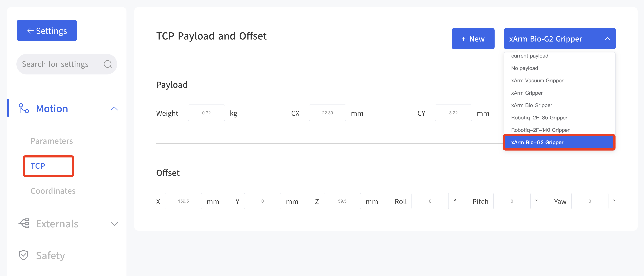Viewport: 644px width, 276px height.
Task: Click the Externals section icon
Action: (24, 223)
